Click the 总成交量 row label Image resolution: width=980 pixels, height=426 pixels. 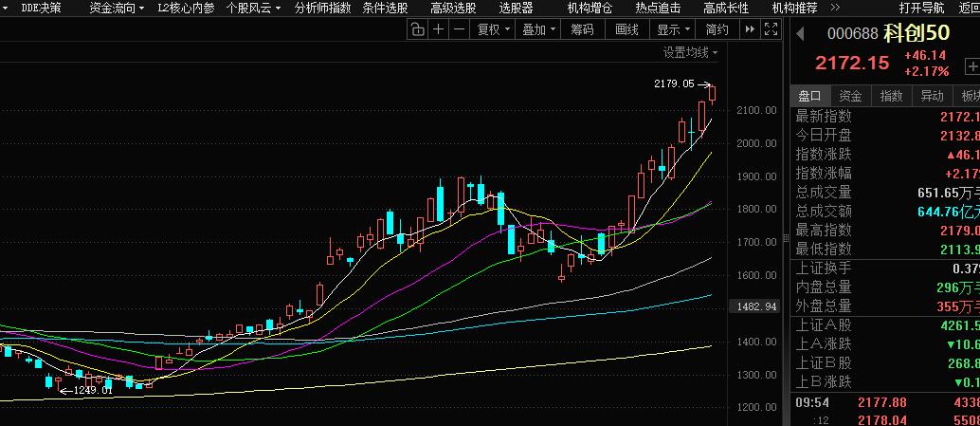pyautogui.click(x=824, y=192)
